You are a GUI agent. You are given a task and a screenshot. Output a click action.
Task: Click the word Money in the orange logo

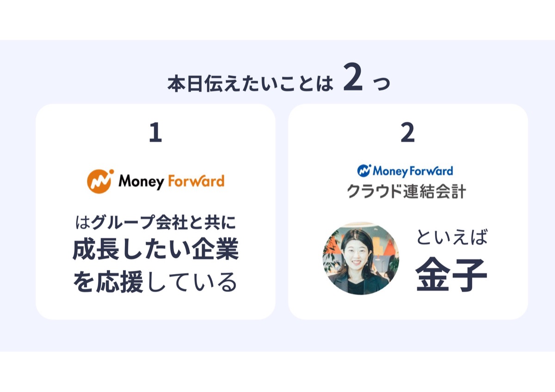141,181
